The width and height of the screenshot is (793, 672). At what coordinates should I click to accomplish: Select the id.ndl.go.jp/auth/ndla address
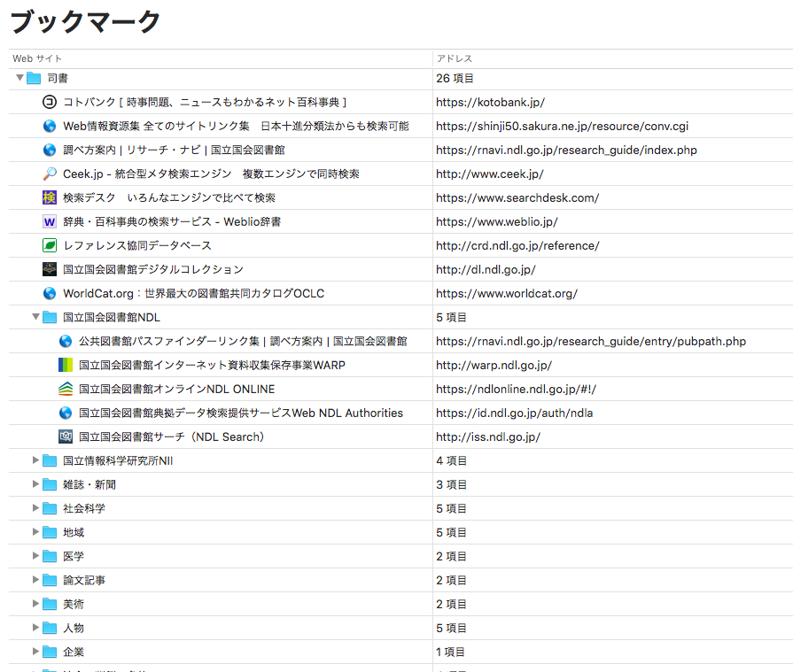pos(514,413)
